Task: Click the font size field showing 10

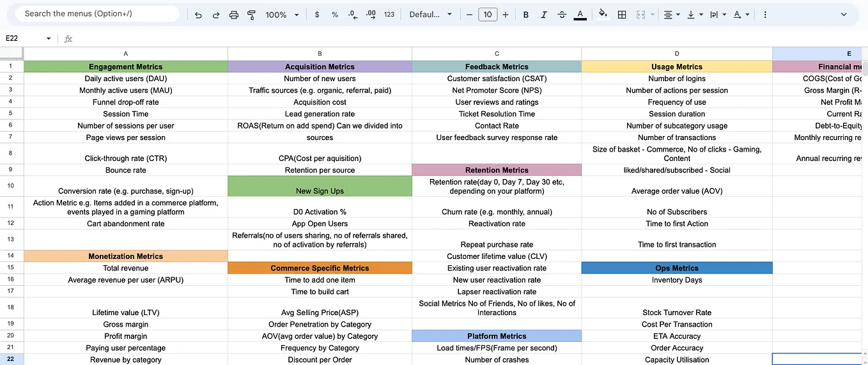Action: click(x=488, y=14)
